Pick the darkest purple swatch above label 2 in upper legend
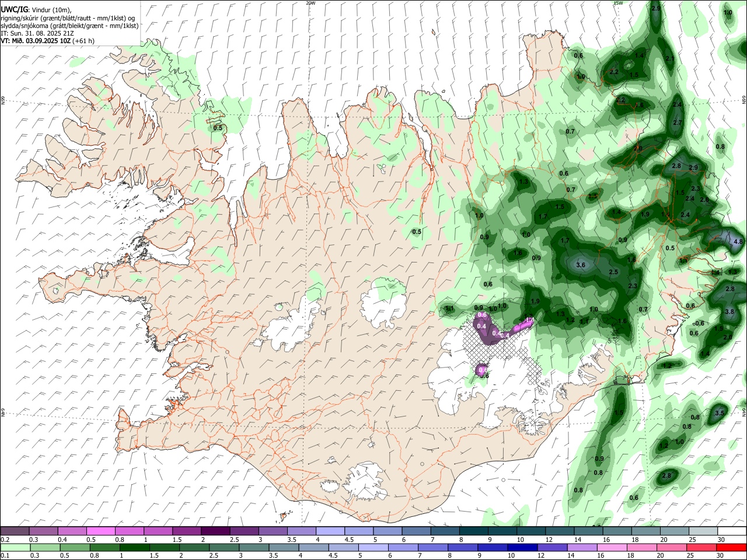The width and height of the screenshot is (747, 560). pos(215,531)
